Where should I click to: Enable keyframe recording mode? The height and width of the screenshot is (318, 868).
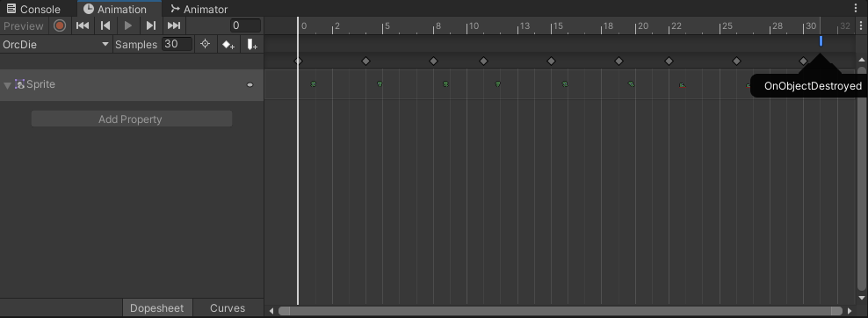(60, 25)
